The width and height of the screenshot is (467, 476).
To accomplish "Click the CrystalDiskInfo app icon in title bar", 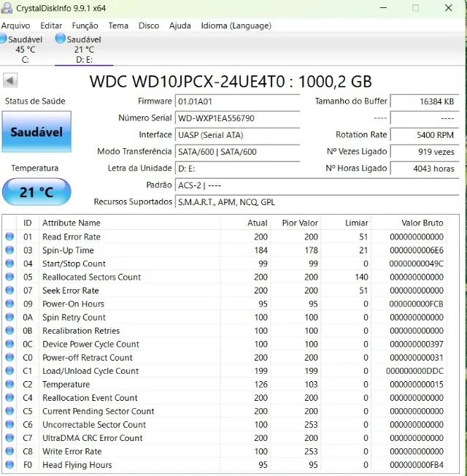I will (x=7, y=7).
